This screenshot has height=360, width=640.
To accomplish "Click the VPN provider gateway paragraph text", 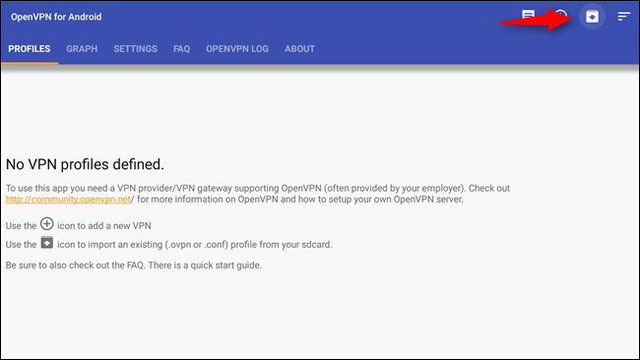I will (x=258, y=194).
